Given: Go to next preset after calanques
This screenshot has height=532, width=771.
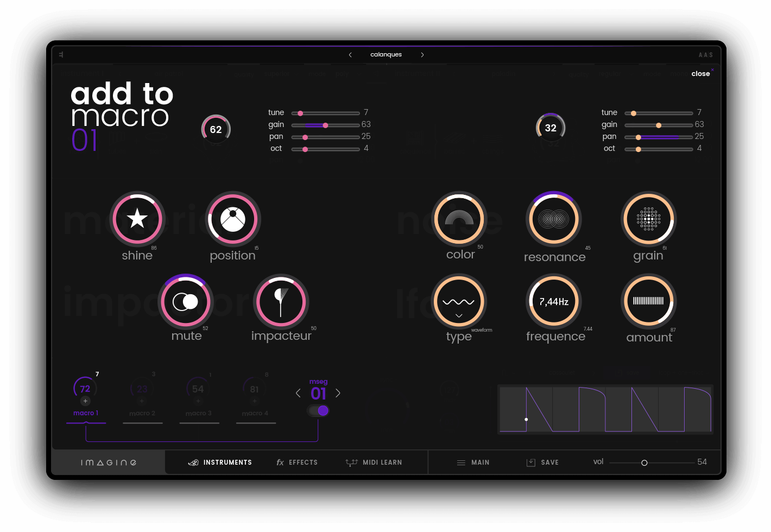Looking at the screenshot, I should click(422, 55).
